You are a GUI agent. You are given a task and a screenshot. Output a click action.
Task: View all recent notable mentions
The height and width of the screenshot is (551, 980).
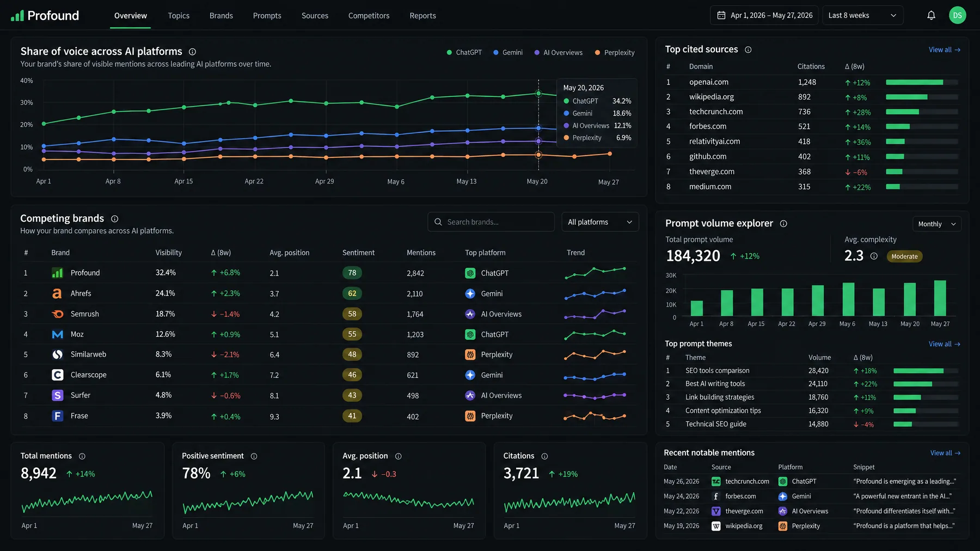click(x=946, y=453)
